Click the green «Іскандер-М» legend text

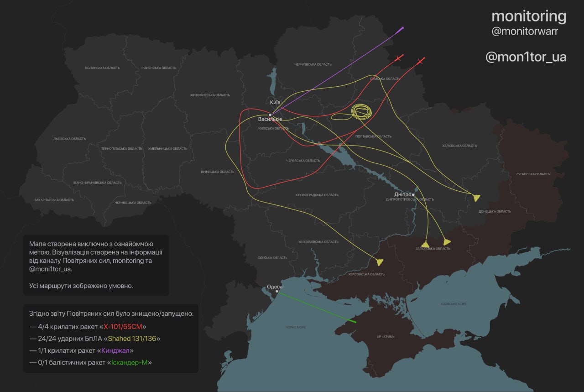coord(130,362)
